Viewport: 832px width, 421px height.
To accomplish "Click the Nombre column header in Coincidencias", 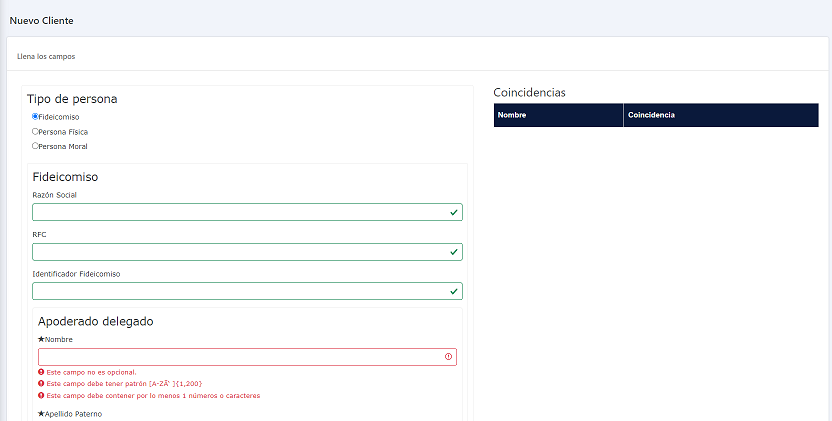I will click(512, 115).
